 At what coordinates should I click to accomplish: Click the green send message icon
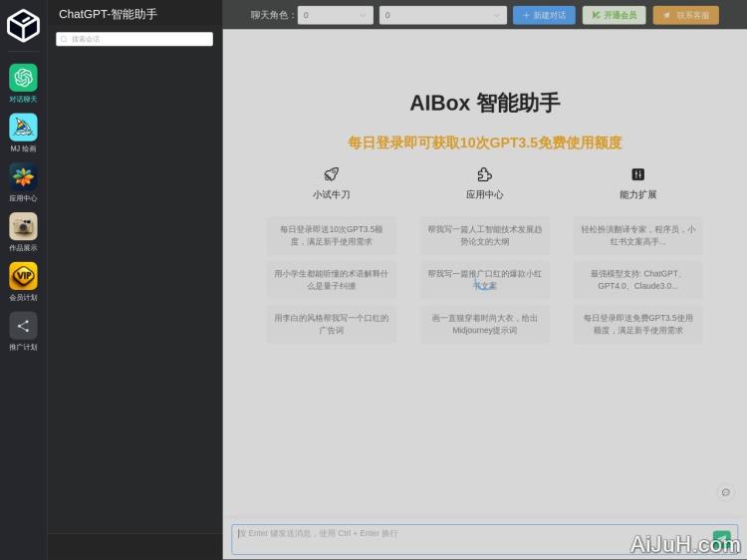tap(722, 539)
